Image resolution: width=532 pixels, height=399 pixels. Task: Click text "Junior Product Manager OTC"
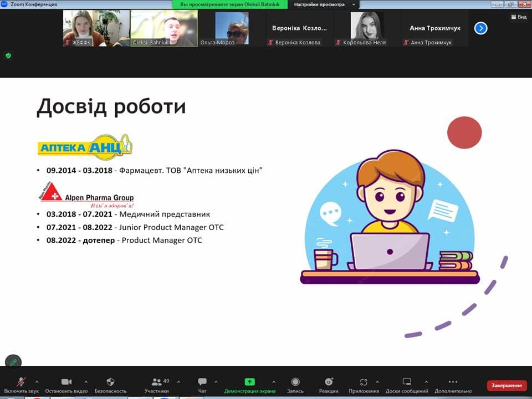pyautogui.click(x=171, y=227)
